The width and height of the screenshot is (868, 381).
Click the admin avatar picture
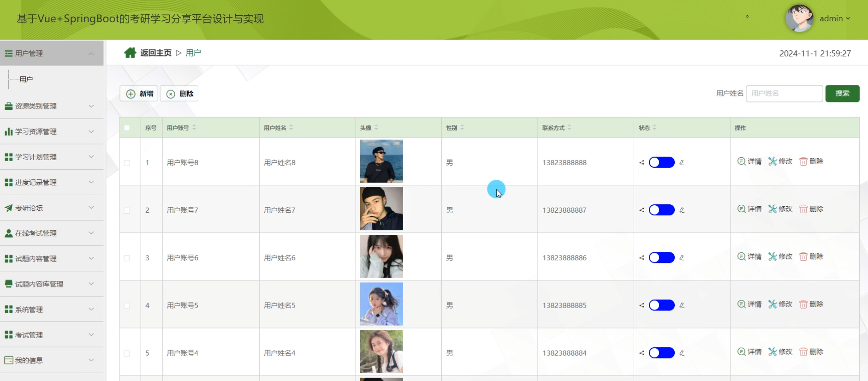click(799, 18)
